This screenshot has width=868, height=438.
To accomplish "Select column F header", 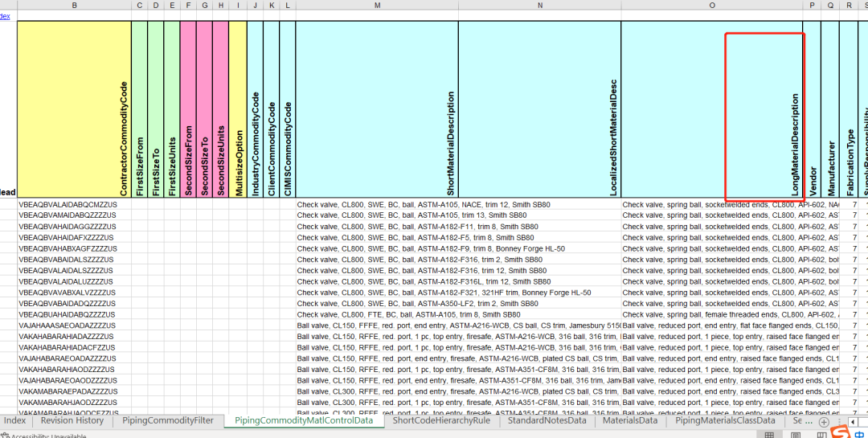I will coord(188,5).
